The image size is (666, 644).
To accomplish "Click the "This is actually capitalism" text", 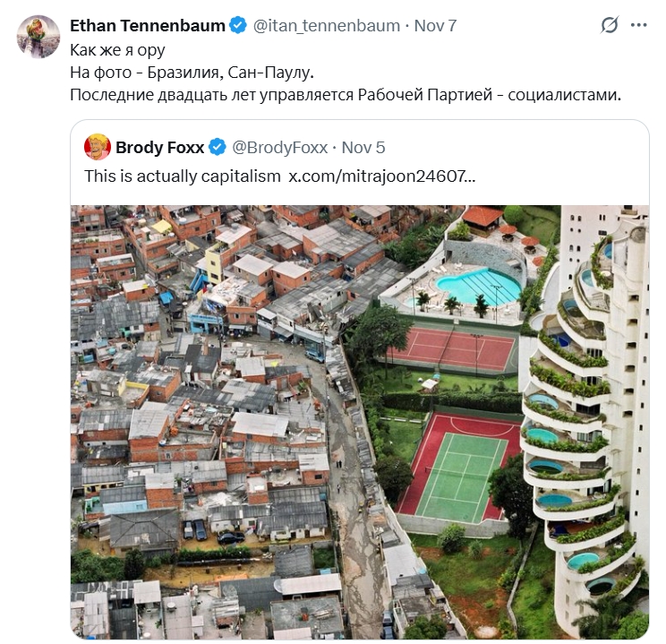I will click(x=183, y=176).
